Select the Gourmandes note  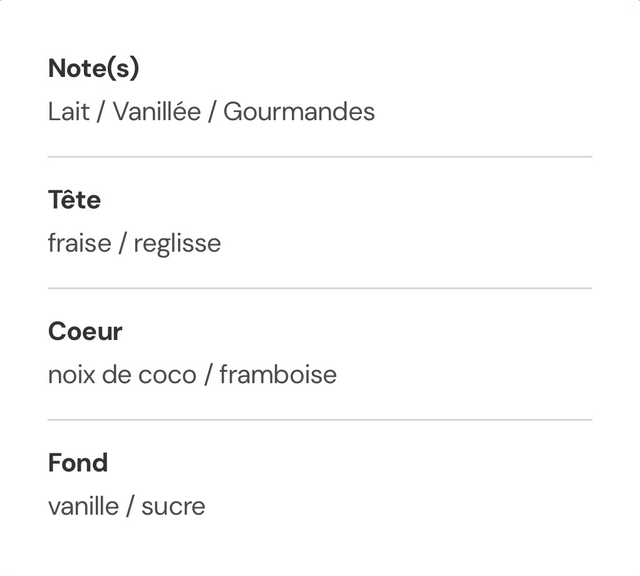tap(299, 111)
